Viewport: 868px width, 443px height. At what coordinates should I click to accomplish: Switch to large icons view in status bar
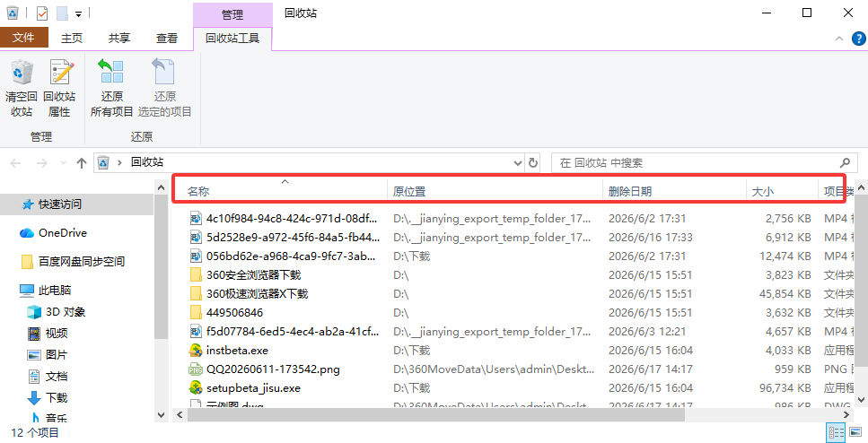855,432
